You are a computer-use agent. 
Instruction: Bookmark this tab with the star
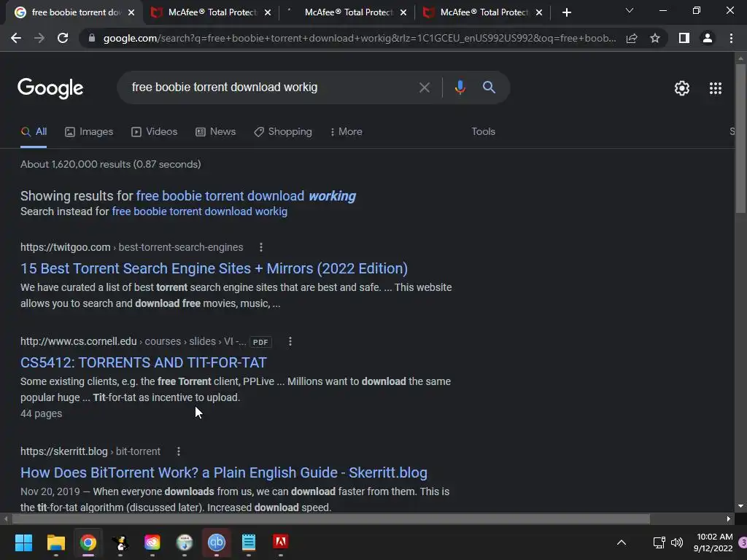(x=655, y=38)
